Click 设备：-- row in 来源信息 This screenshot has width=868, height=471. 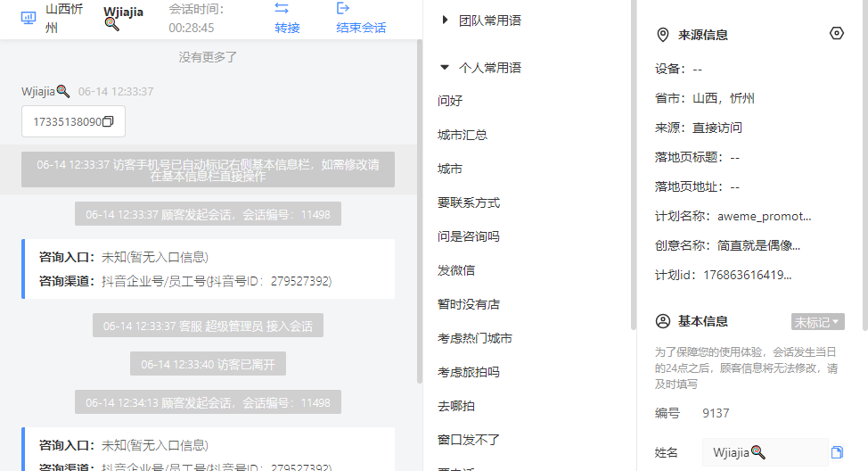(x=679, y=70)
